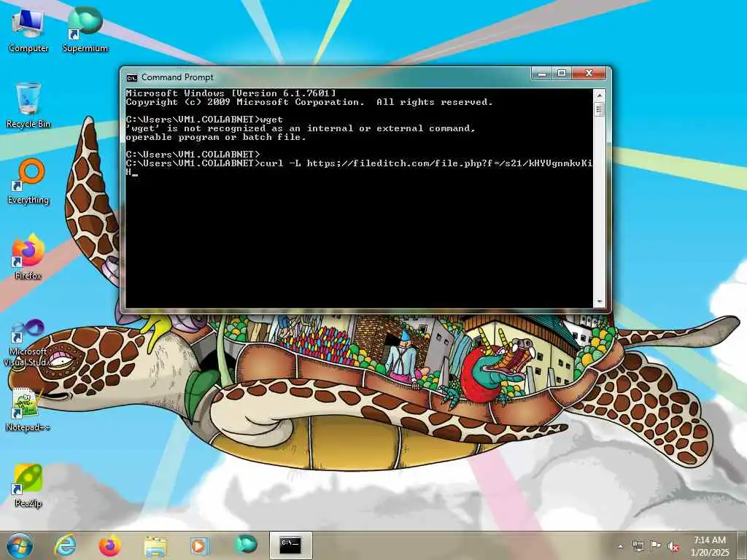Close the Command Prompt window
The height and width of the screenshot is (560, 747).
[x=589, y=74]
